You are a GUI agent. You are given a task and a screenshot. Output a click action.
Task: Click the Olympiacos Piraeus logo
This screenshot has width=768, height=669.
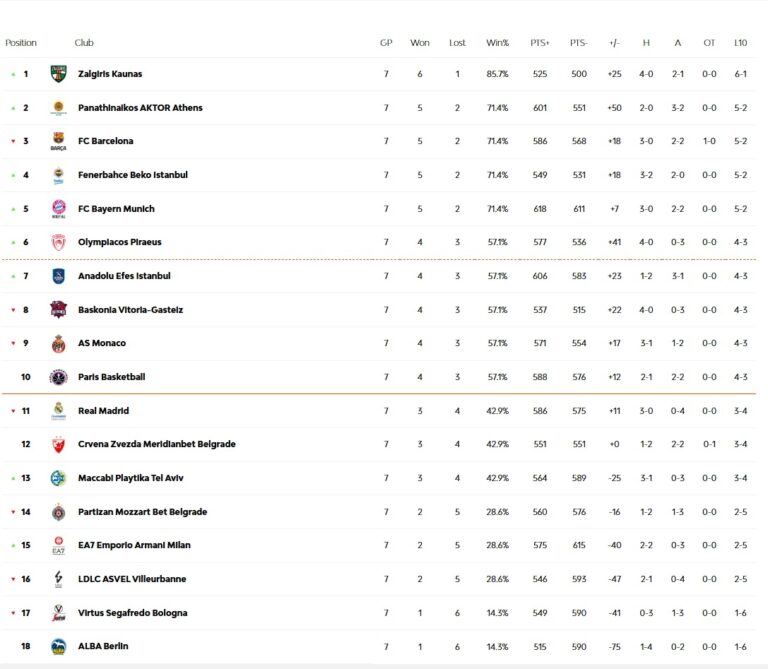tap(59, 242)
